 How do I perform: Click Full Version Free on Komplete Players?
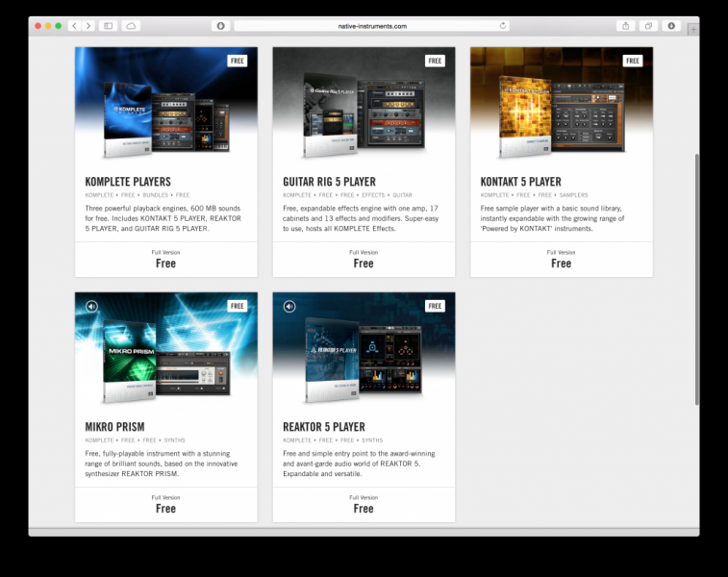coord(165,260)
